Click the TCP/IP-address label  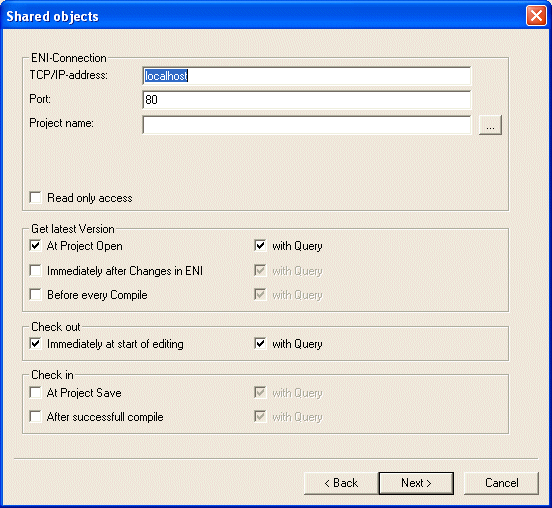pyautogui.click(x=69, y=75)
